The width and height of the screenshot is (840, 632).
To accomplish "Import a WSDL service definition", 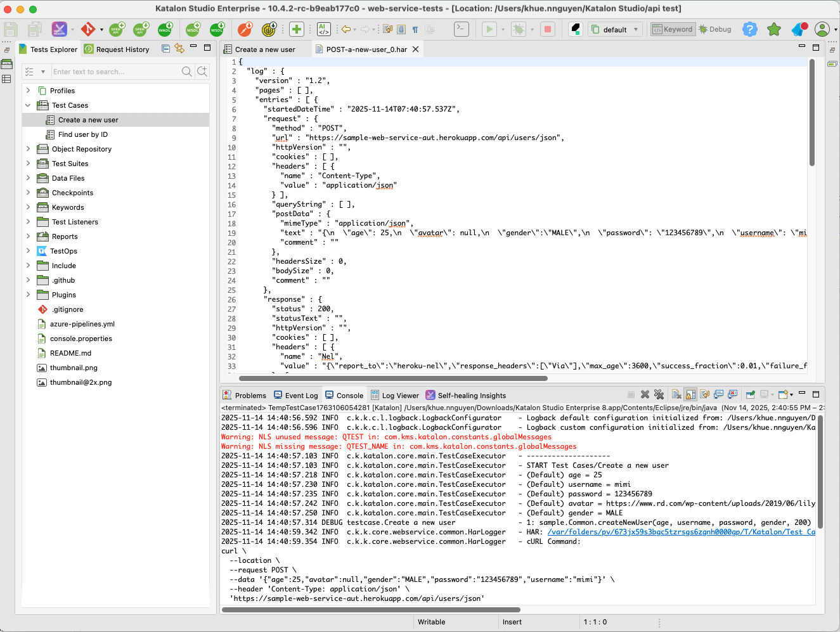I will (216, 29).
